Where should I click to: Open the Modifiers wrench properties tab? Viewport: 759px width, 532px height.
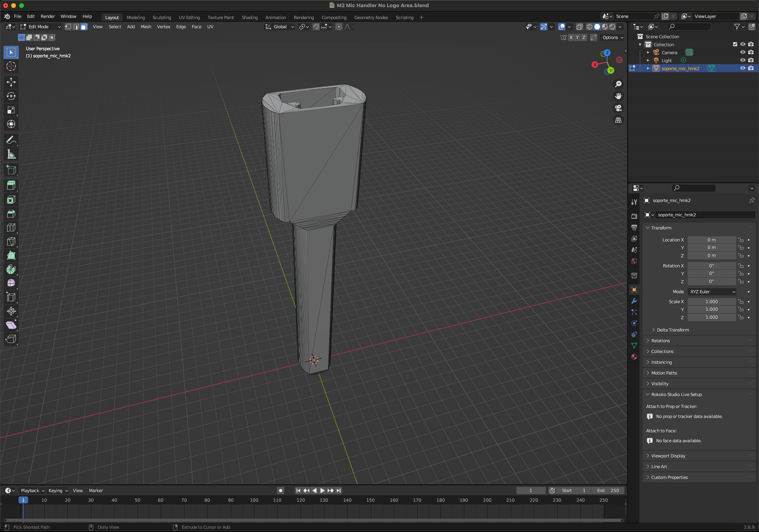pyautogui.click(x=634, y=301)
